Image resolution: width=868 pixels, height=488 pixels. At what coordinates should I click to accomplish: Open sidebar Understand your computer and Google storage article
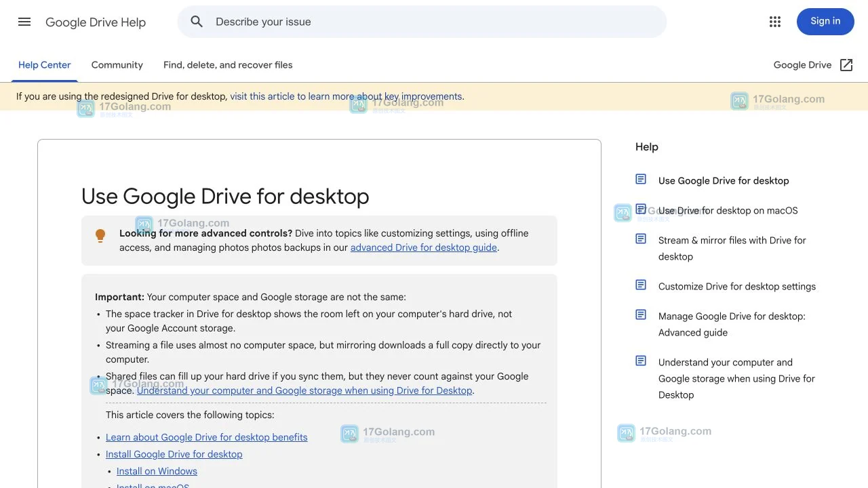(x=736, y=378)
